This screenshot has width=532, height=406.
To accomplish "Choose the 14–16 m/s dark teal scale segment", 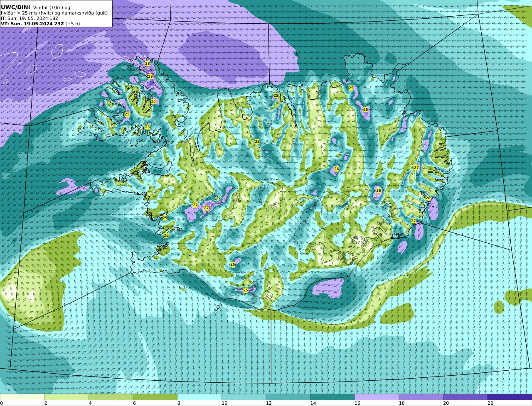I will click(332, 397).
